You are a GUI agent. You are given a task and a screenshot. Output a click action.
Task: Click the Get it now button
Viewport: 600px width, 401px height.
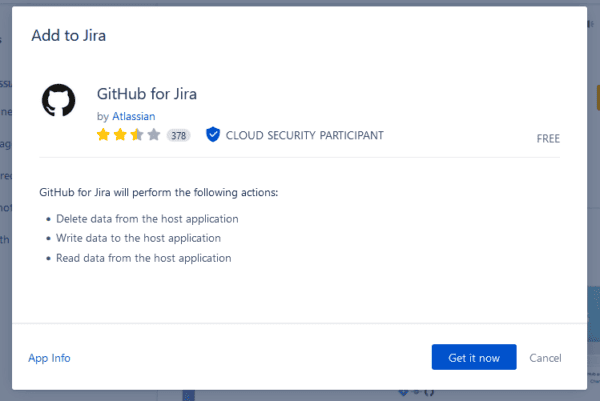[474, 357]
